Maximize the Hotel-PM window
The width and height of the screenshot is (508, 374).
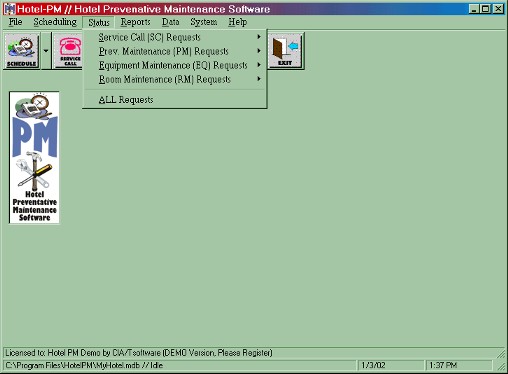485,9
